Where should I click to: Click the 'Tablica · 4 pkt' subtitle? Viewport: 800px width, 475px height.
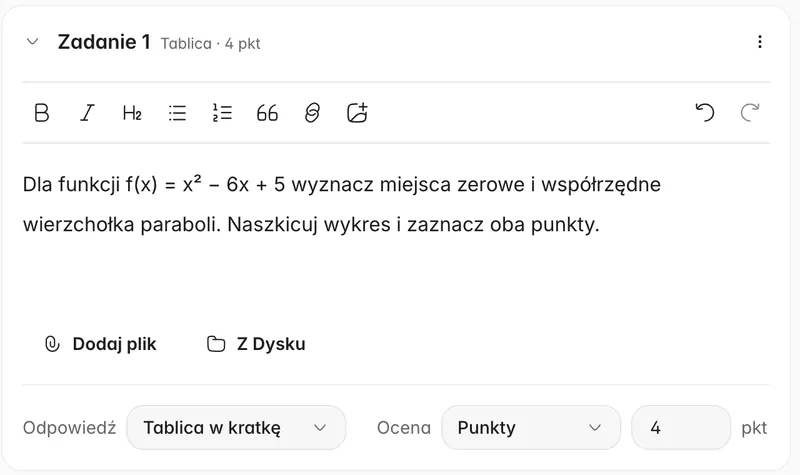coord(210,44)
